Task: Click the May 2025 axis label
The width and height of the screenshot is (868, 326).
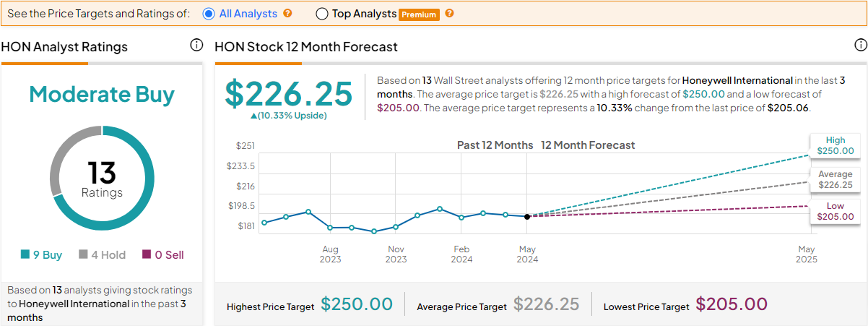Action: tap(806, 254)
